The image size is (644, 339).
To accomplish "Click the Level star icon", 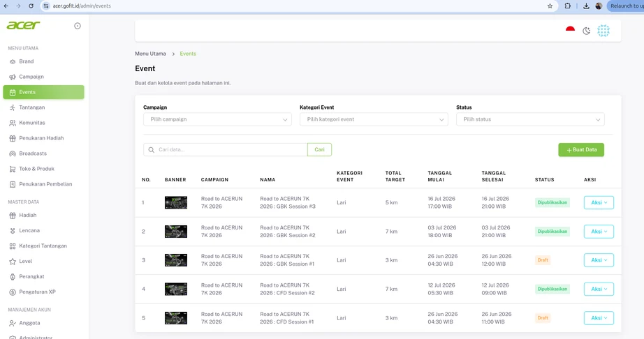I will coord(13,262).
